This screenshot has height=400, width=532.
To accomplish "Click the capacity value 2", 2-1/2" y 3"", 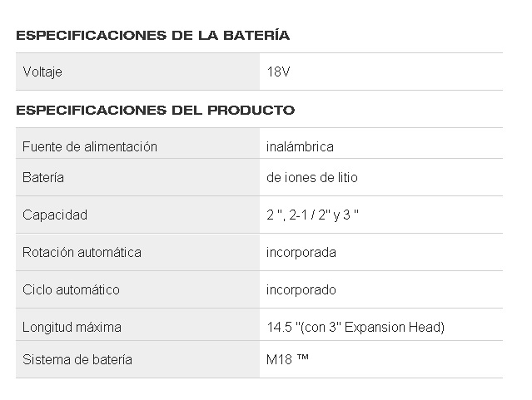I will point(312,215).
